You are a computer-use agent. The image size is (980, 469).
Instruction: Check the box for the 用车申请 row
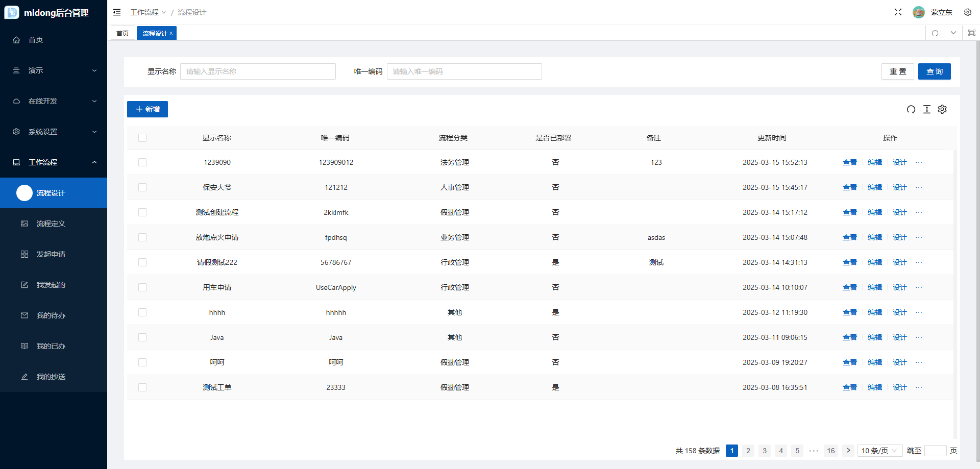[142, 287]
